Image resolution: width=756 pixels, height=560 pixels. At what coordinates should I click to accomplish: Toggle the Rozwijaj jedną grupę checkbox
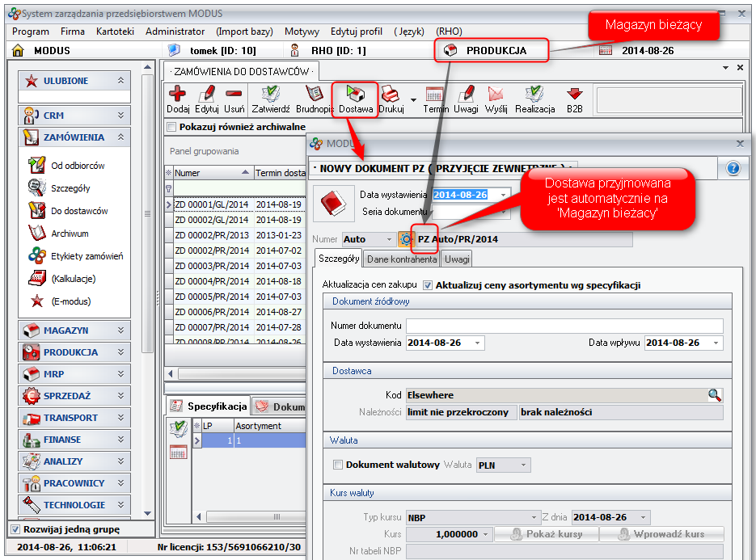[15, 529]
